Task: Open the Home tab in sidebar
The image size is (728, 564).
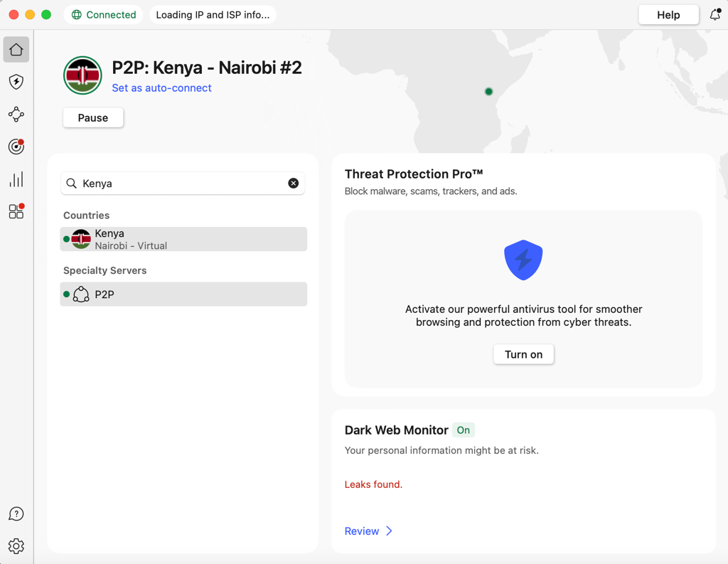Action: [x=16, y=49]
